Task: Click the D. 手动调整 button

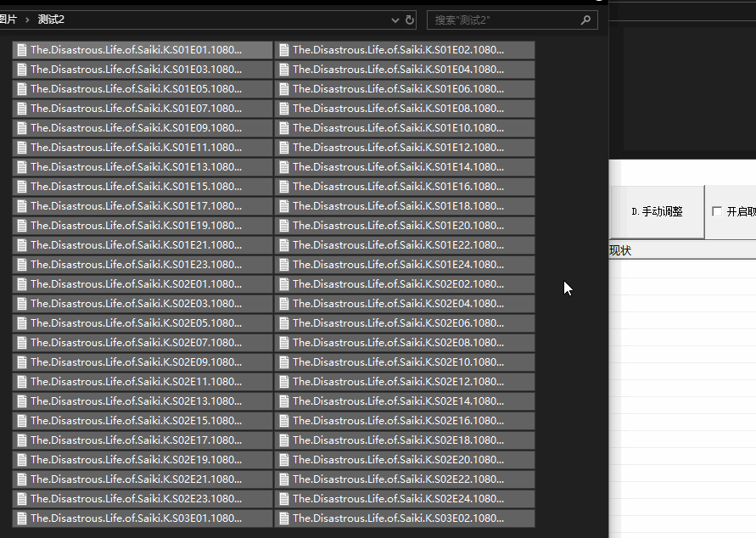Action: coord(658,211)
